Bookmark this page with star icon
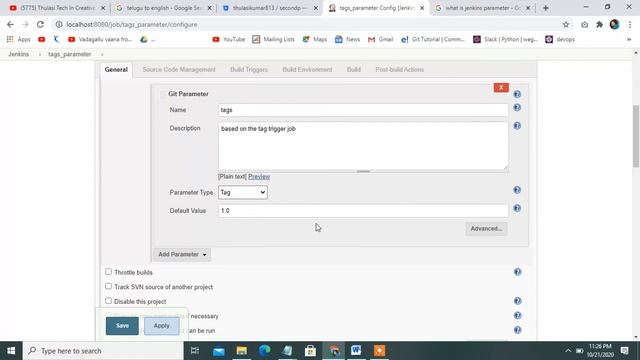 click(566, 24)
